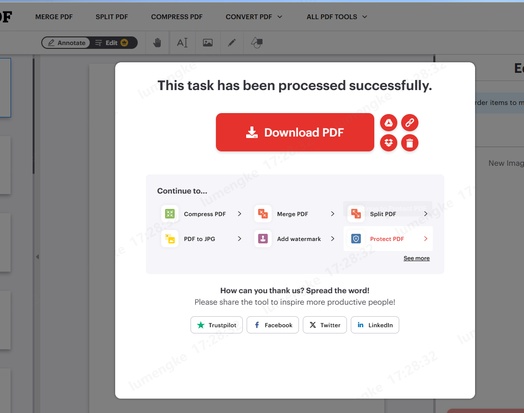The height and width of the screenshot is (413, 524).
Task: Click the Merge PDF orange icon in dialog
Action: (x=263, y=214)
